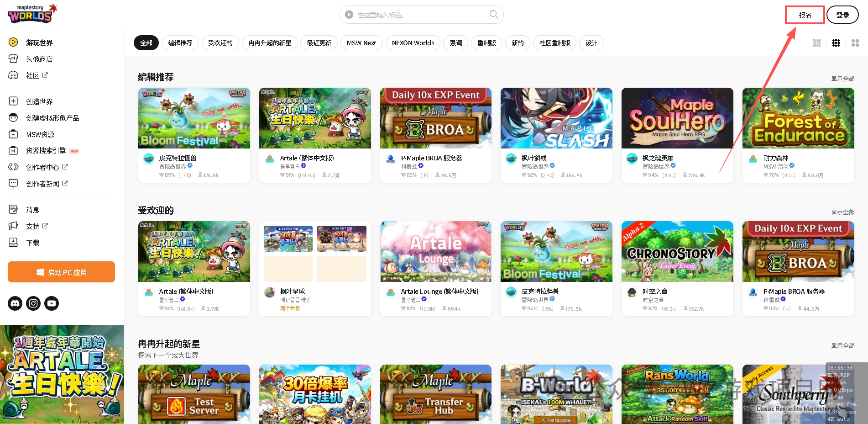Switch to small dense grid view
The height and width of the screenshot is (424, 868).
coord(817,43)
